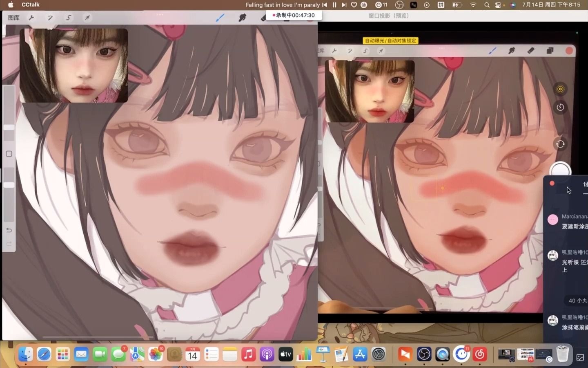Open the Chinese input method 拼 menu
588x368 pixels.
[441, 5]
